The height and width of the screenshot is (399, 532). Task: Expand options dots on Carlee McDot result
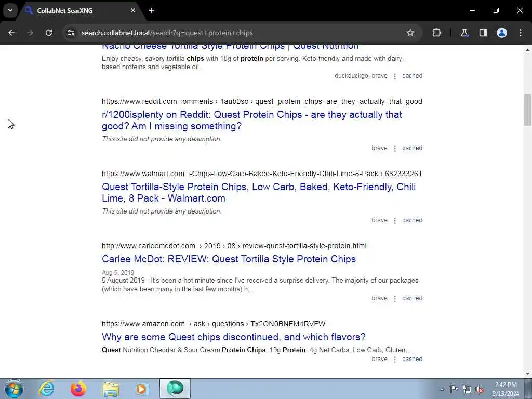(395, 299)
